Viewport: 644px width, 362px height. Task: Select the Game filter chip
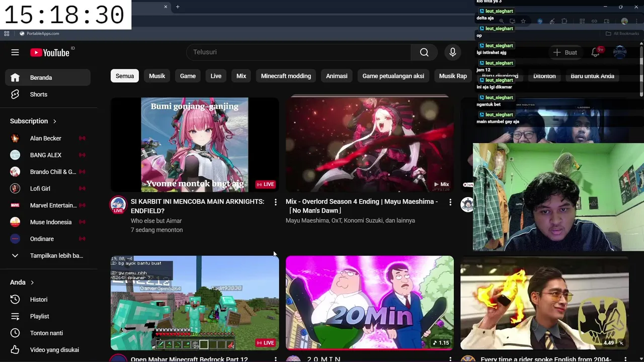tap(188, 76)
